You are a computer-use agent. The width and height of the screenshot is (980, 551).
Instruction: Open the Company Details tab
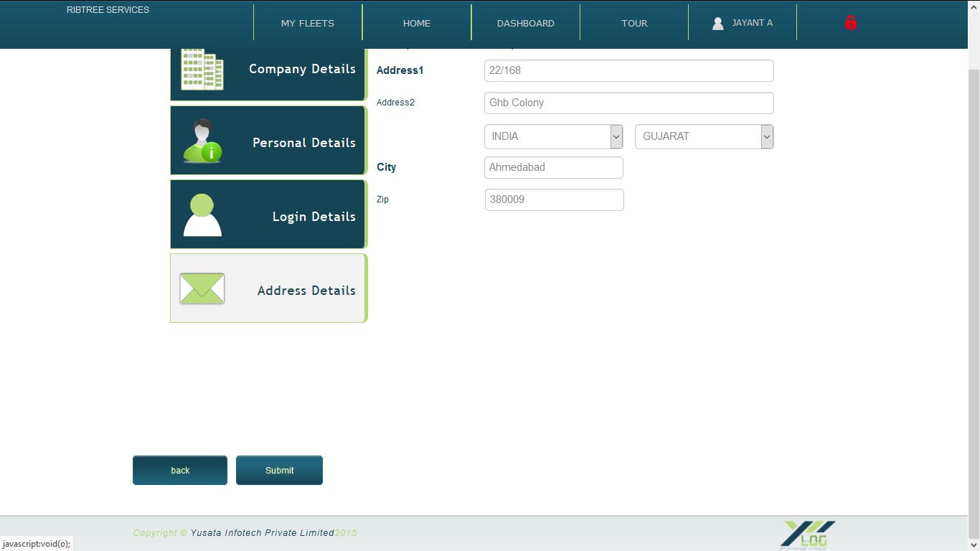[x=268, y=75]
